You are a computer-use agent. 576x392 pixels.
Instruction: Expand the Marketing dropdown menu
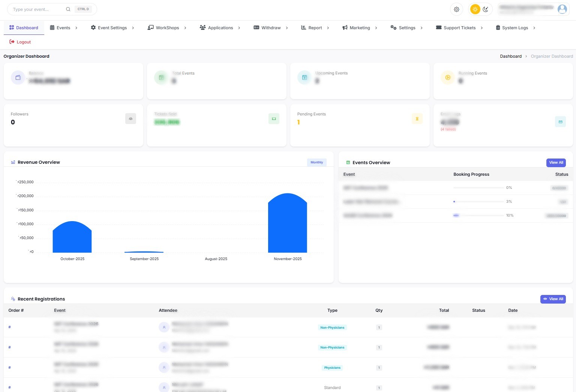[360, 28]
